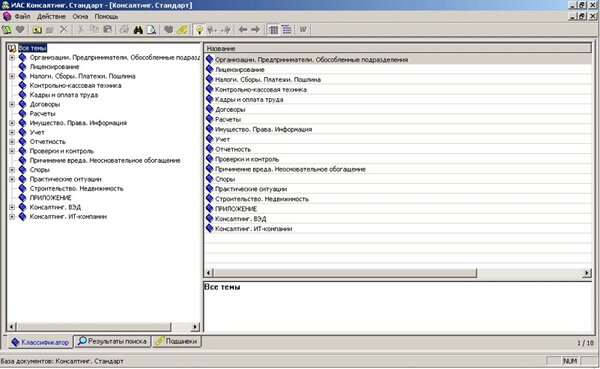Expand the Налоги. Сборы. Платежи tree node

pos(12,76)
